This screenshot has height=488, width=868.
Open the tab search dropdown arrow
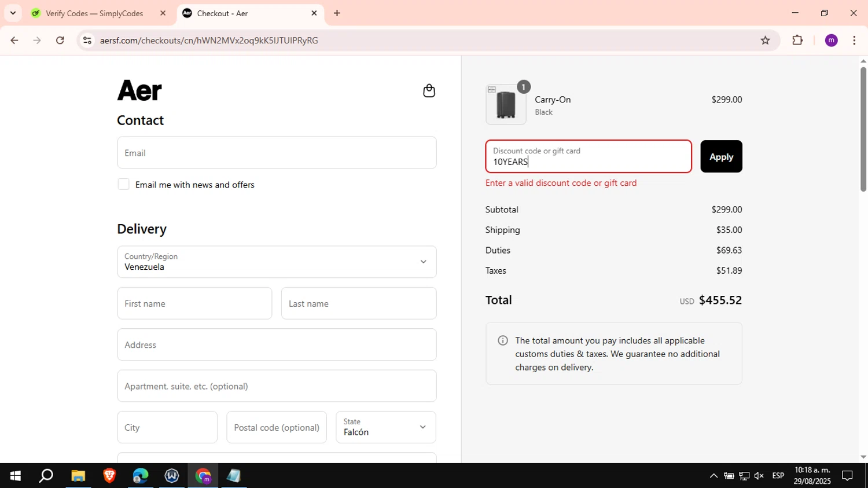click(x=13, y=13)
